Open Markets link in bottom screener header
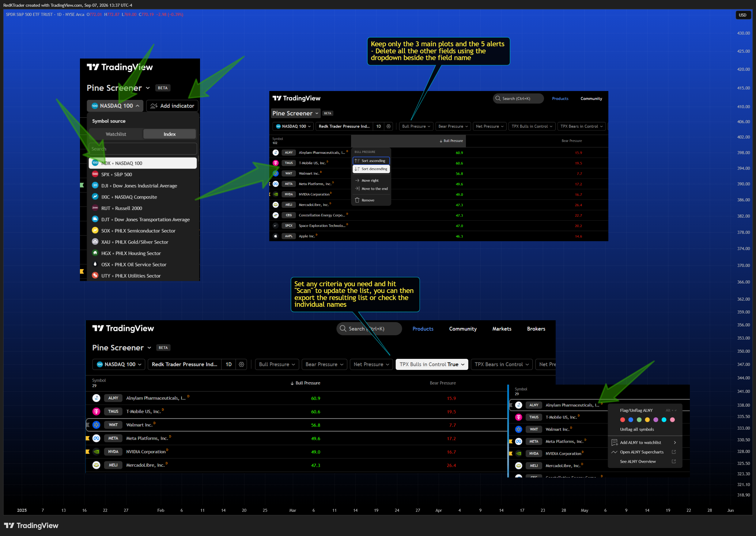This screenshot has width=756, height=536. [x=502, y=329]
